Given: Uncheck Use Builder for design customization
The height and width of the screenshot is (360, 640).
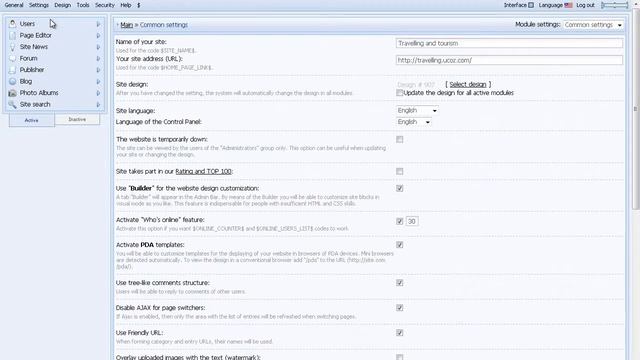Looking at the screenshot, I should point(400,189).
